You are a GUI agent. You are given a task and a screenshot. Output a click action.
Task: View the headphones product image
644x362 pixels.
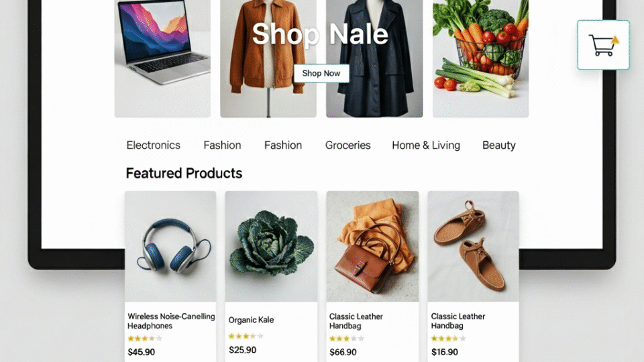click(x=170, y=246)
